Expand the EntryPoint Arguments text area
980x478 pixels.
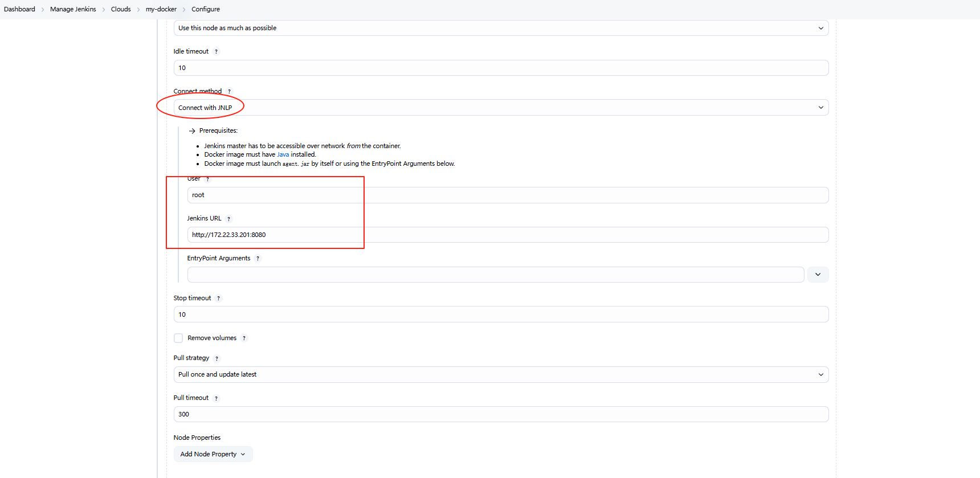point(818,275)
